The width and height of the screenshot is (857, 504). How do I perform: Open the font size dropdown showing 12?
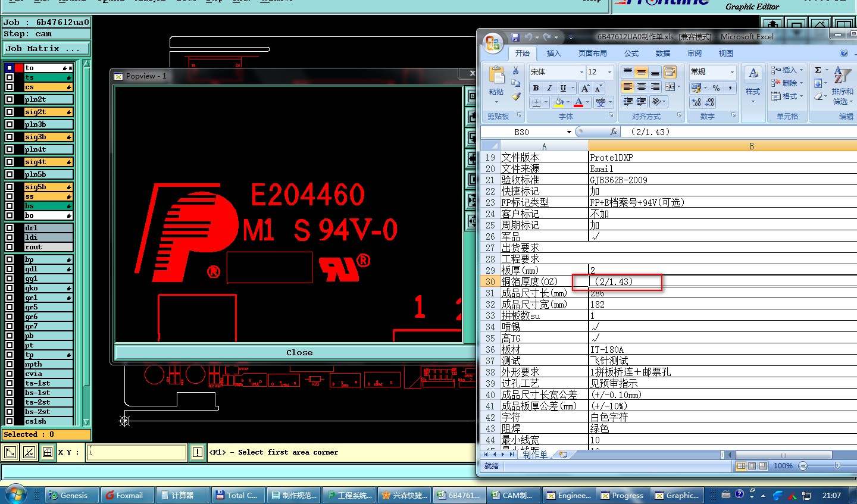pyautogui.click(x=609, y=72)
